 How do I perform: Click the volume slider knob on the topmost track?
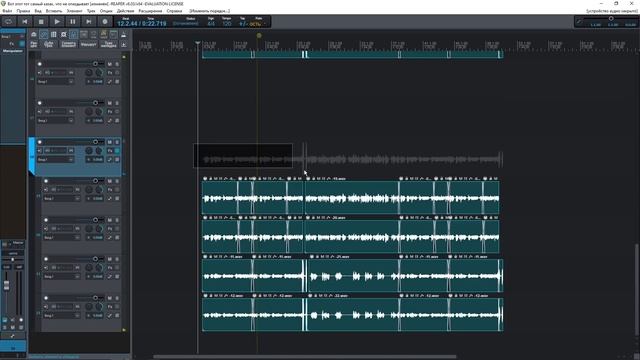click(x=95, y=64)
